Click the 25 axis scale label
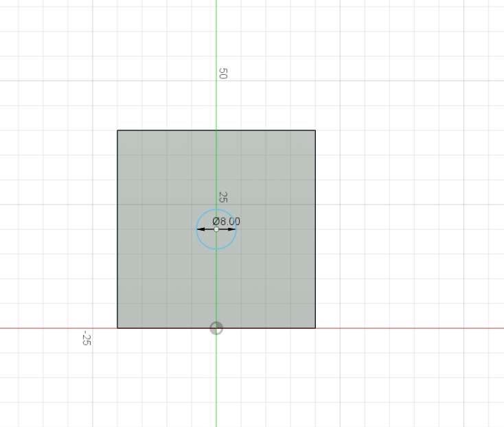The height and width of the screenshot is (427, 504). [222, 197]
